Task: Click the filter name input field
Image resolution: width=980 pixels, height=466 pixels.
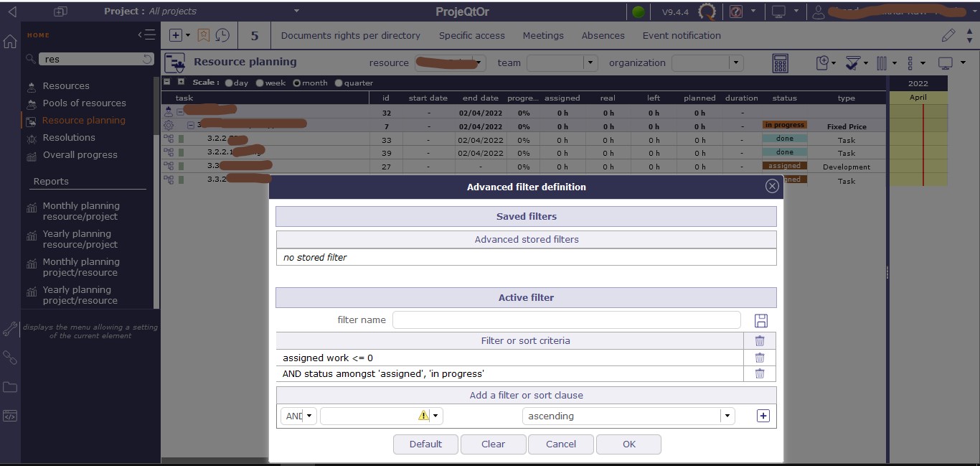Action: pos(566,320)
